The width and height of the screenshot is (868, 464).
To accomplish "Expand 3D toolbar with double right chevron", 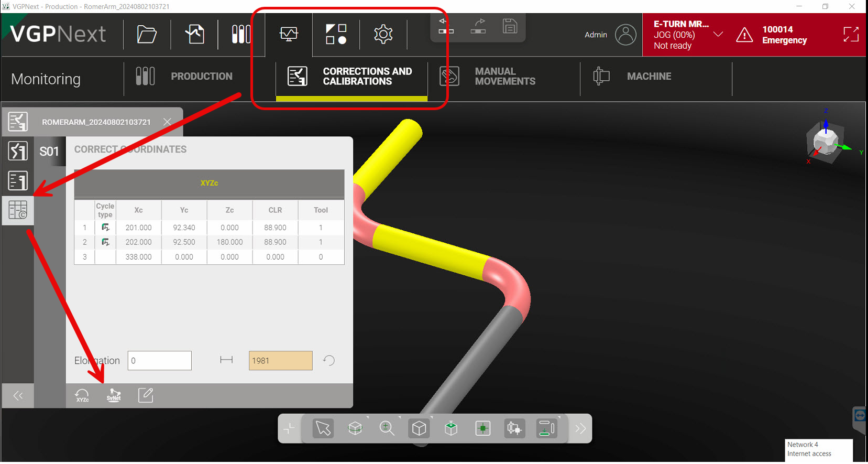I will [x=580, y=428].
